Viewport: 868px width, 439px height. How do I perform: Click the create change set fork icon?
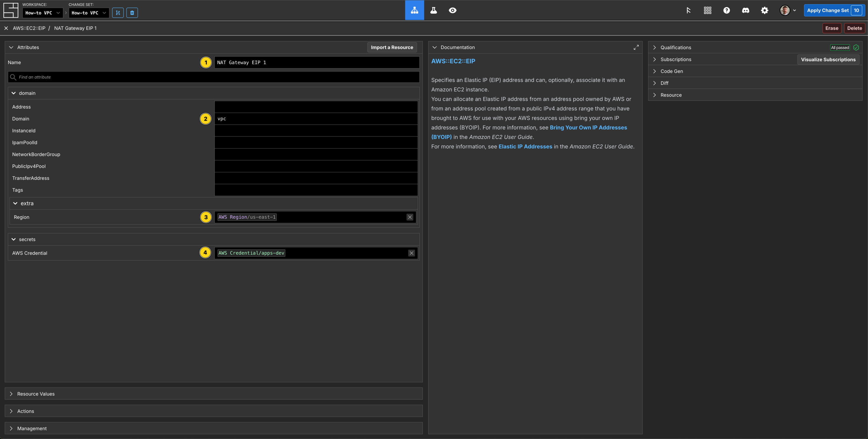click(x=118, y=13)
